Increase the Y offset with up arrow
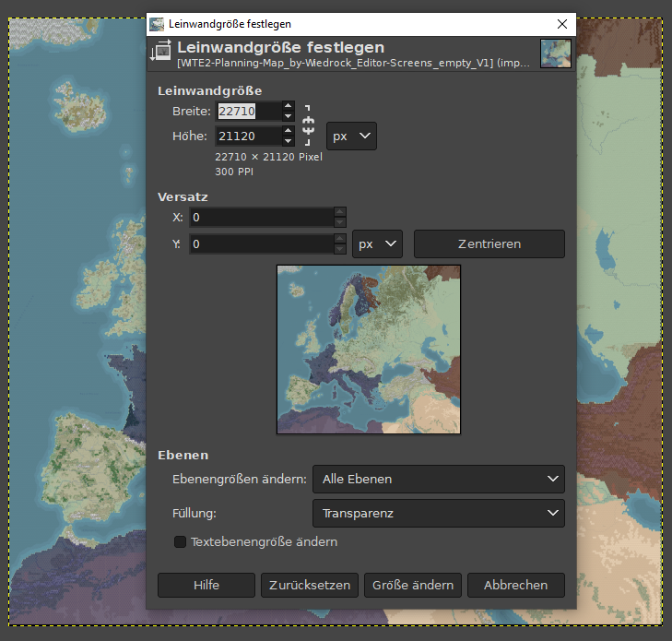This screenshot has width=672, height=641. point(340,239)
